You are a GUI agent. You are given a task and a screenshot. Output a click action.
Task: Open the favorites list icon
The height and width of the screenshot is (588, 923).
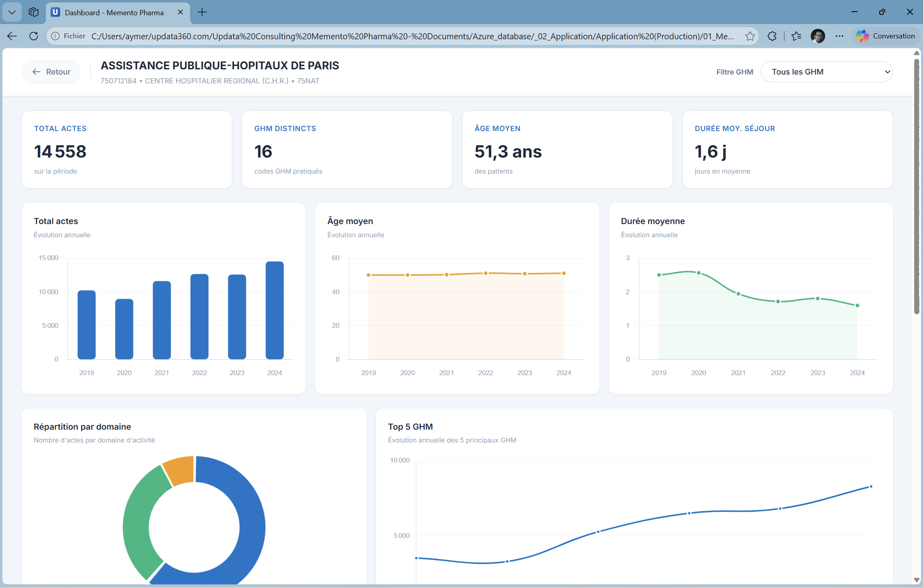(796, 36)
